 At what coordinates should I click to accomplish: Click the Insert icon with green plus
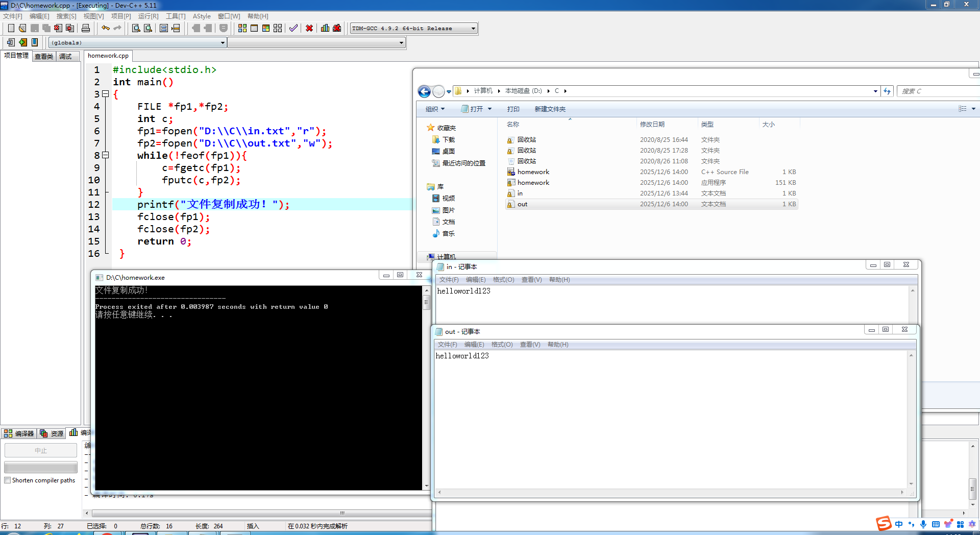point(22,42)
